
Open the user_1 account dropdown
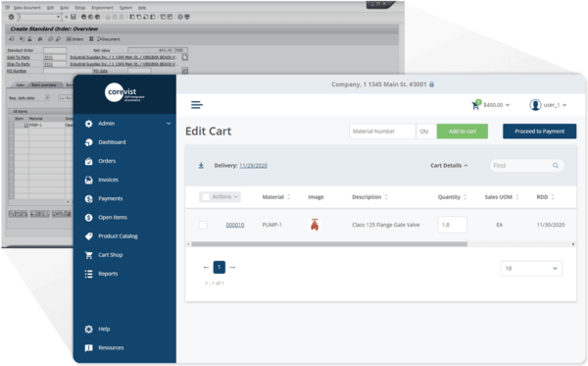pos(555,105)
